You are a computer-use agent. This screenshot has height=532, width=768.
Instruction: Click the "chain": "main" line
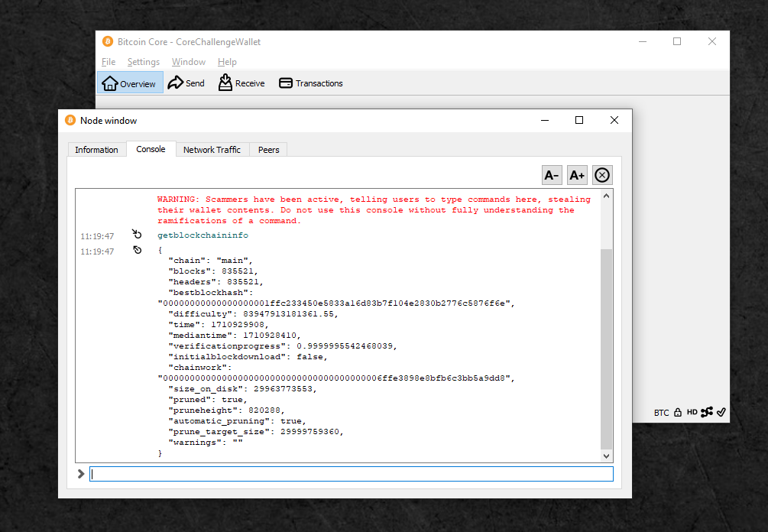[211, 261]
